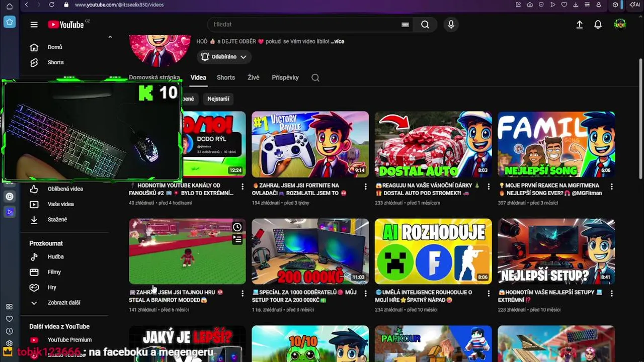
Task: Open options menu for Brainrot Modded video
Action: pos(243,293)
